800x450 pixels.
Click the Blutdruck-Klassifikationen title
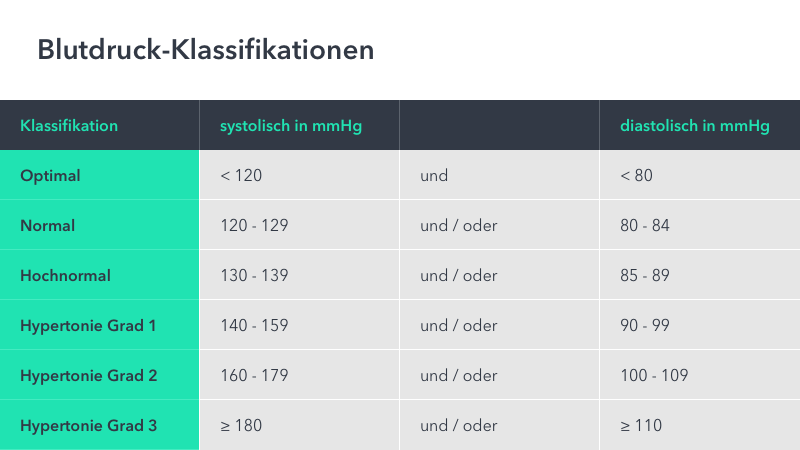click(206, 50)
